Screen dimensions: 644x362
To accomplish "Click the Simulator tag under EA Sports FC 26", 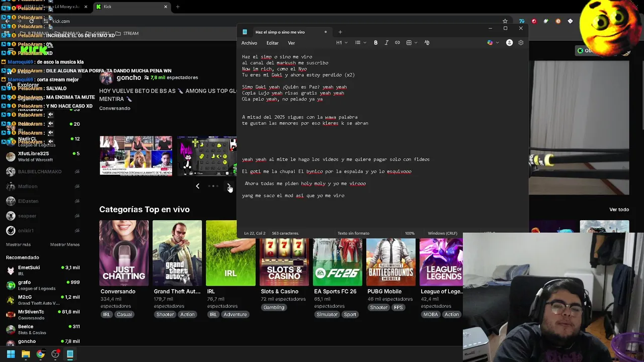I will [327, 314].
